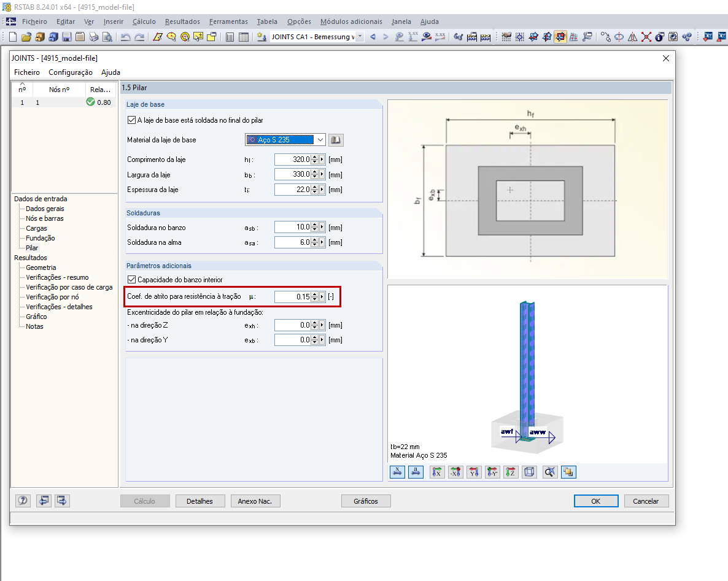
Task: Click the New document icon in main toolbar
Action: 12,37
